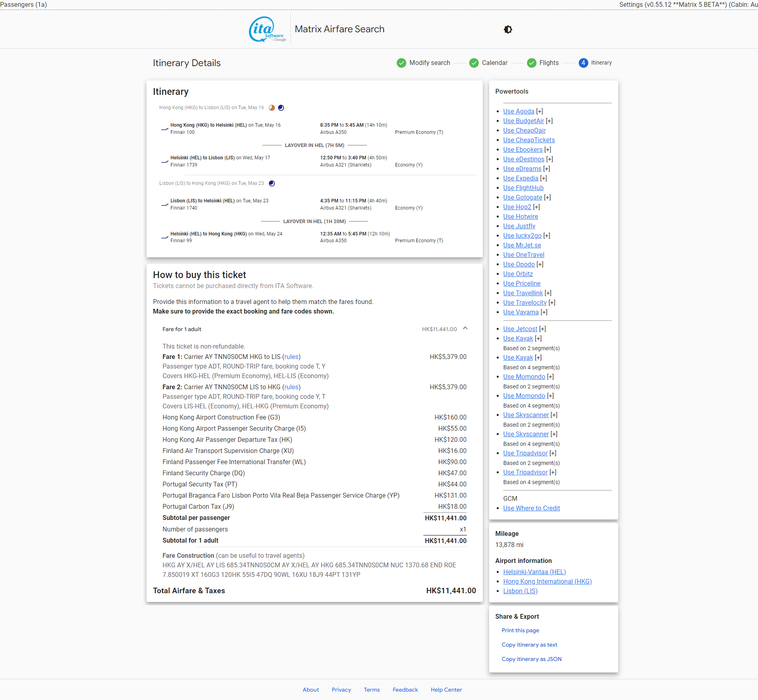Click the plane icon beside Finnair 99

(164, 237)
